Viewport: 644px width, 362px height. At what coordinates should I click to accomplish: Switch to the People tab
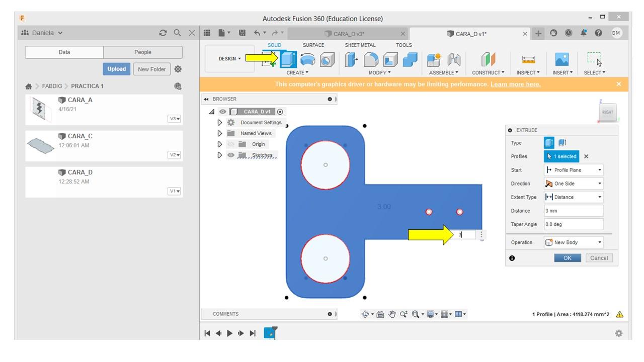pos(143,52)
